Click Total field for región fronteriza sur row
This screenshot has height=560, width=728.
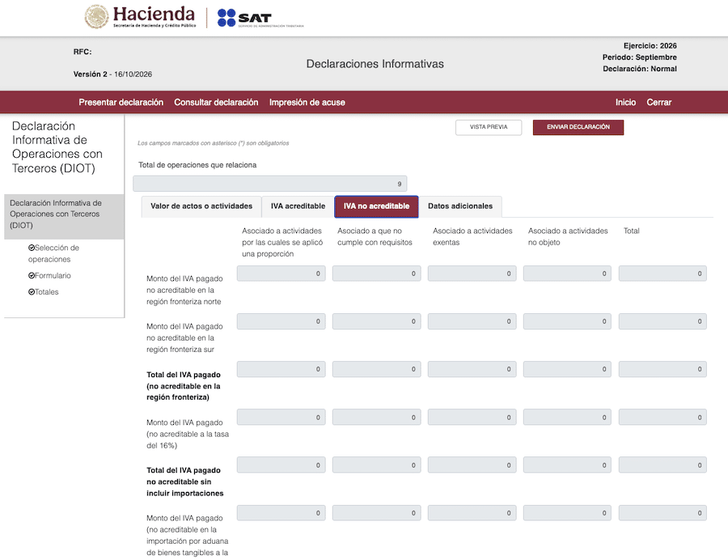coord(662,321)
